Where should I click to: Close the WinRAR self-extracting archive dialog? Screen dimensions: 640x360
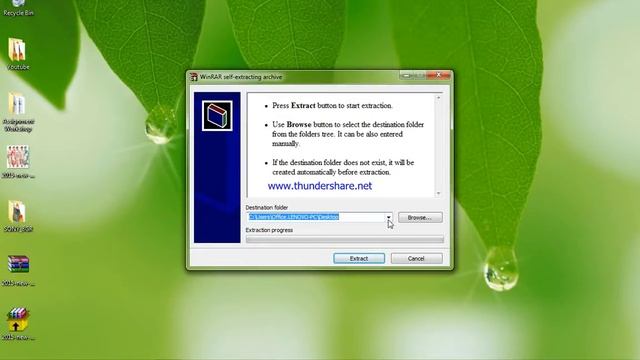[x=439, y=75]
